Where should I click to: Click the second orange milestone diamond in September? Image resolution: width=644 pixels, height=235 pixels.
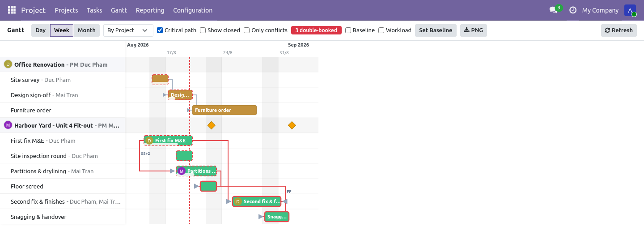292,125
